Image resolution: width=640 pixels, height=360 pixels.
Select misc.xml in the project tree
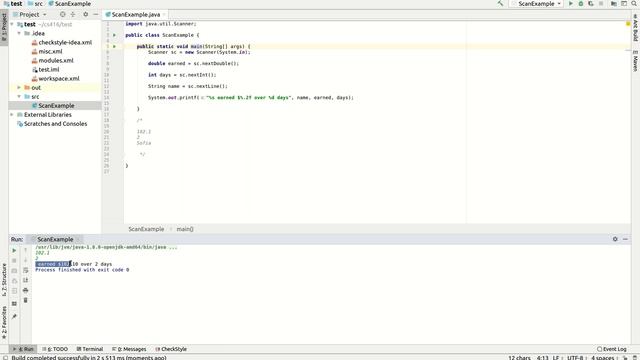(x=47, y=51)
